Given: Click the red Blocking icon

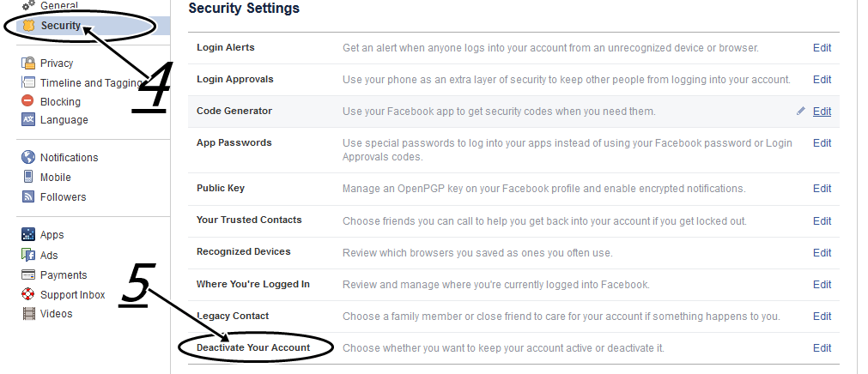Looking at the screenshot, I should (x=27, y=101).
